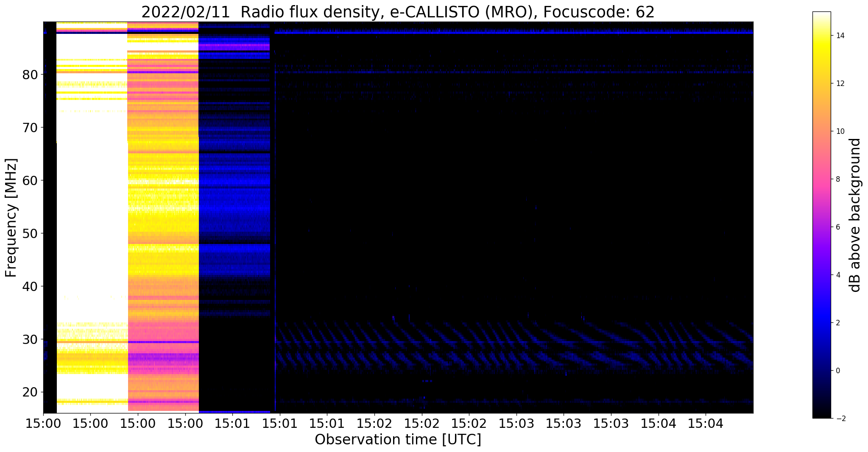Click the plot title mentioning e-CALLISTO (MRO)
Screen dimensions: 868x452
398,12
